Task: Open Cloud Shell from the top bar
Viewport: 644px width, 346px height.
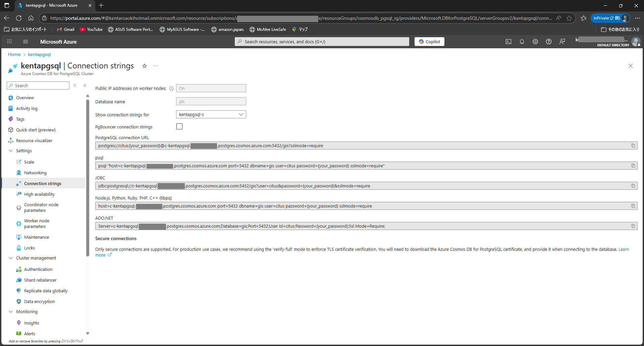Action: [x=508, y=41]
